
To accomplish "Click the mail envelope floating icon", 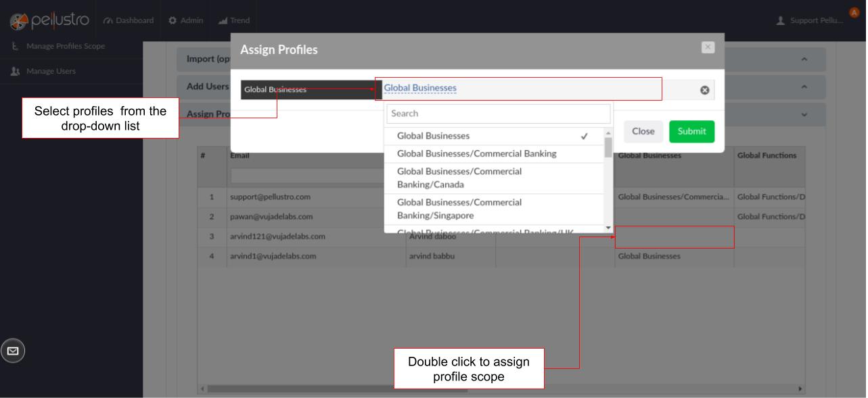I will tap(14, 351).
